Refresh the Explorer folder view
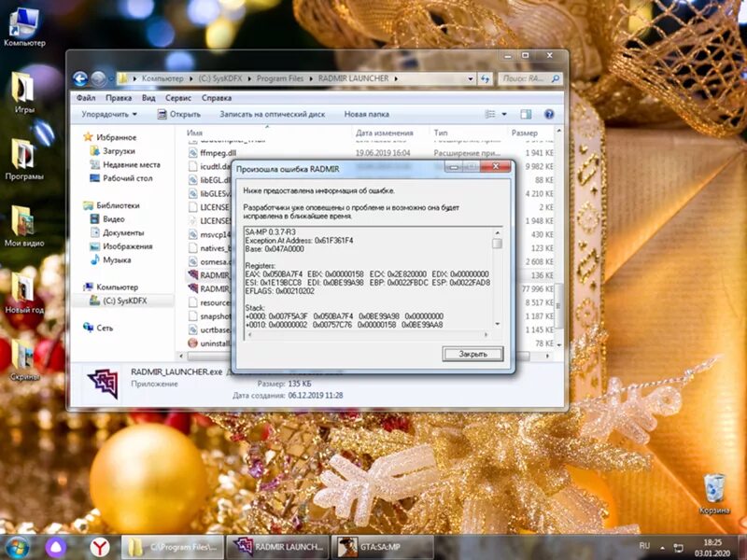The width and height of the screenshot is (747, 560). (485, 78)
